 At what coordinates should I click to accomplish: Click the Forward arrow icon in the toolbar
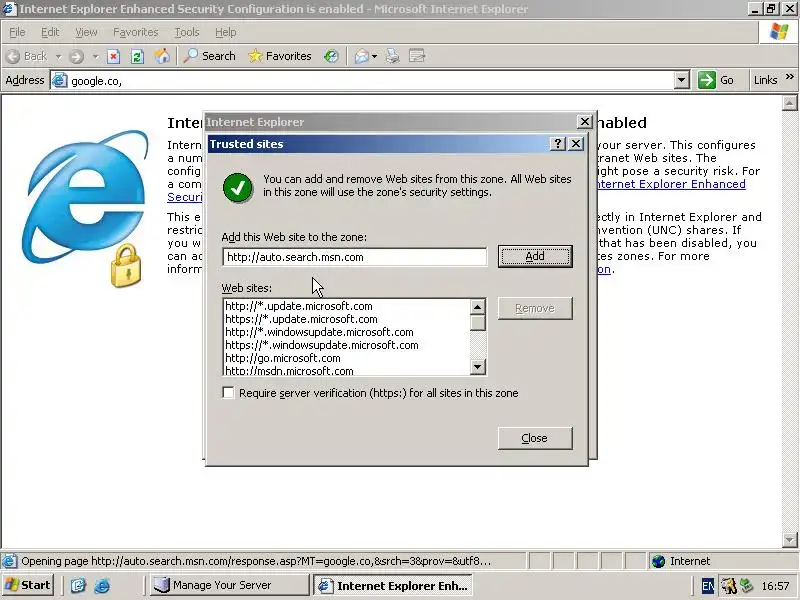(77, 56)
